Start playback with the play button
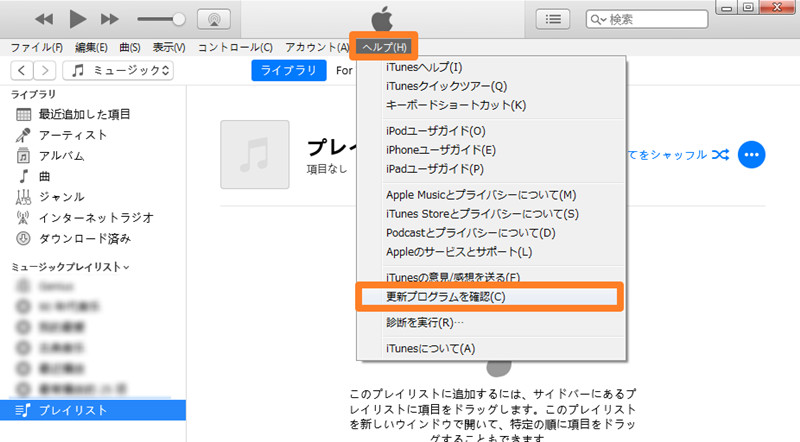 pyautogui.click(x=78, y=19)
